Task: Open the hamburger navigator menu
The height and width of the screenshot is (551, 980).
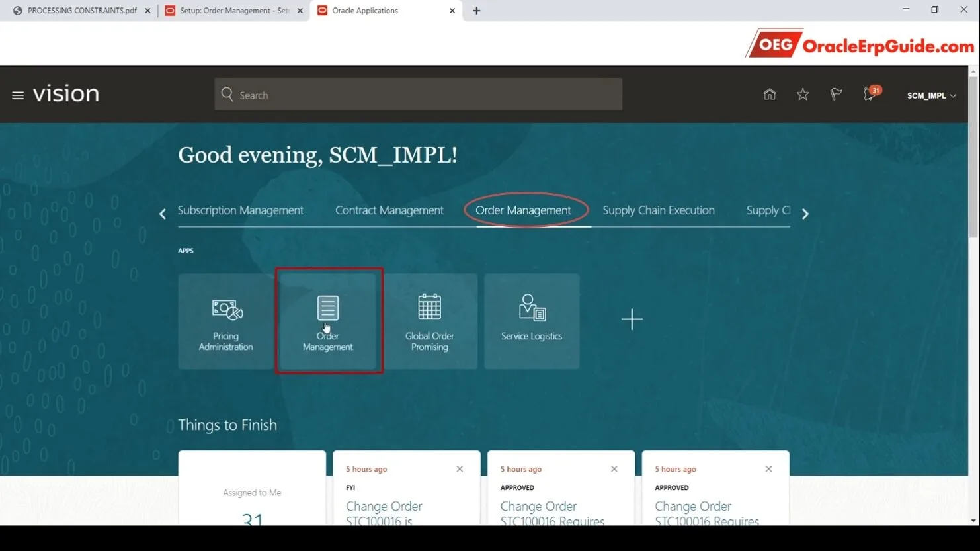Action: tap(18, 95)
